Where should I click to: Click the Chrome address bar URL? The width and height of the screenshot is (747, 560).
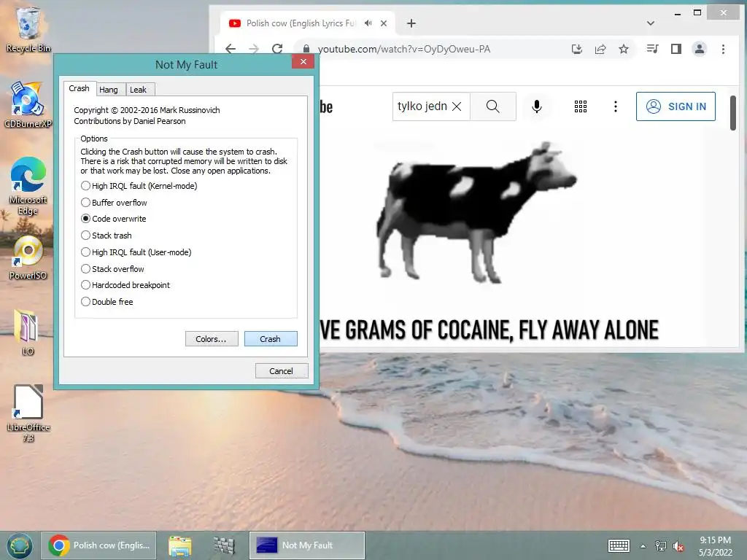[x=404, y=49]
